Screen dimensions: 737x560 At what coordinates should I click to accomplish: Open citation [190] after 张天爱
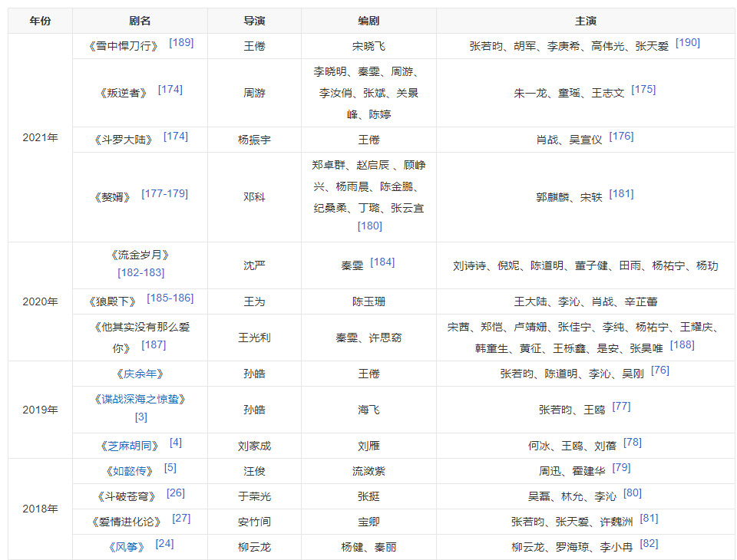coord(687,43)
